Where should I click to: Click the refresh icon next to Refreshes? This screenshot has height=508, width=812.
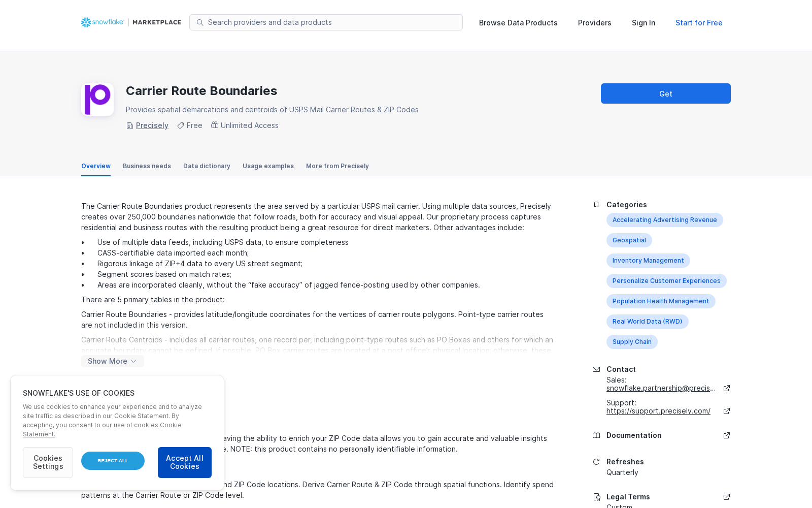coord(596,462)
